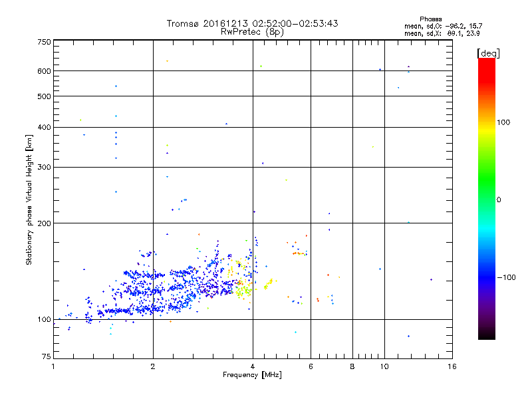The image size is (532, 399).
Task: Click the x-axis label 'Frequency [MHz]'
Action: 252,375
